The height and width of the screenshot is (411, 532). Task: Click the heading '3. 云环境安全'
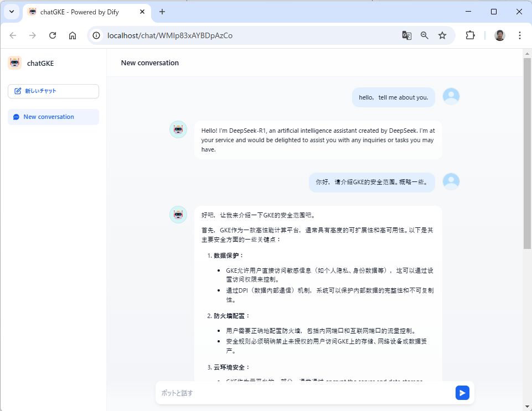pyautogui.click(x=228, y=367)
